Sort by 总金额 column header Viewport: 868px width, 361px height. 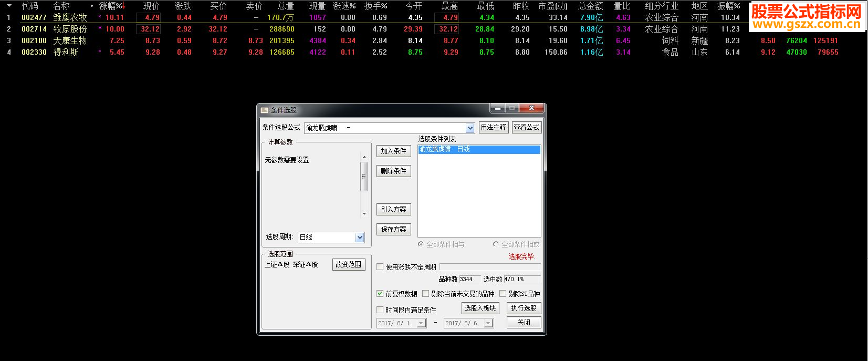(x=590, y=6)
